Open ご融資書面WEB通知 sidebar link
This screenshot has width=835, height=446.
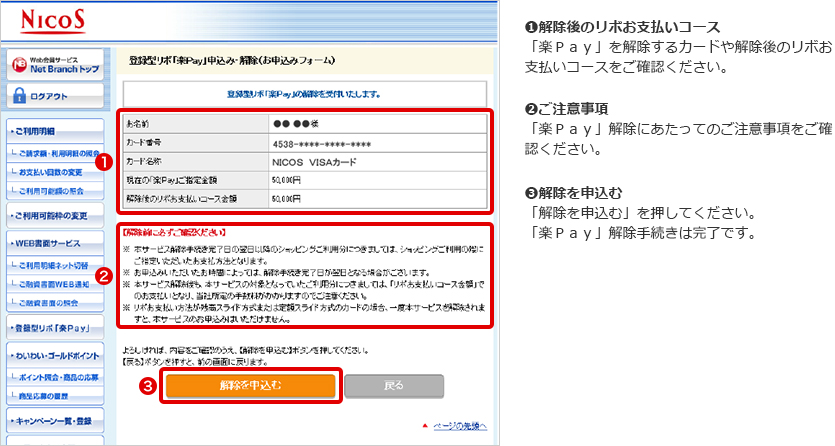[x=56, y=284]
